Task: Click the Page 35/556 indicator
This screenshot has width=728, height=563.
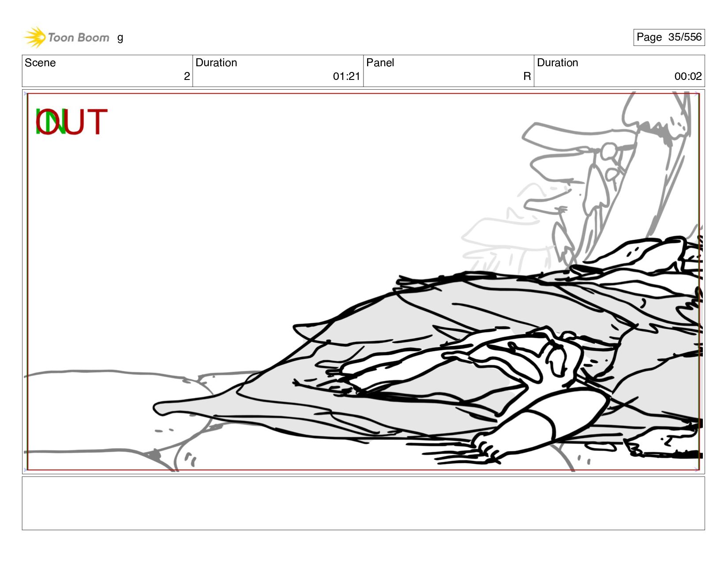Action: (669, 37)
